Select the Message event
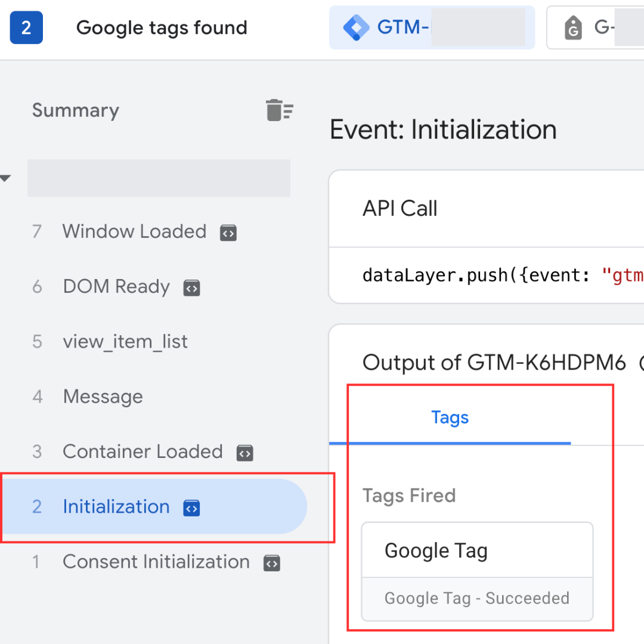The image size is (644, 644). pos(103,397)
